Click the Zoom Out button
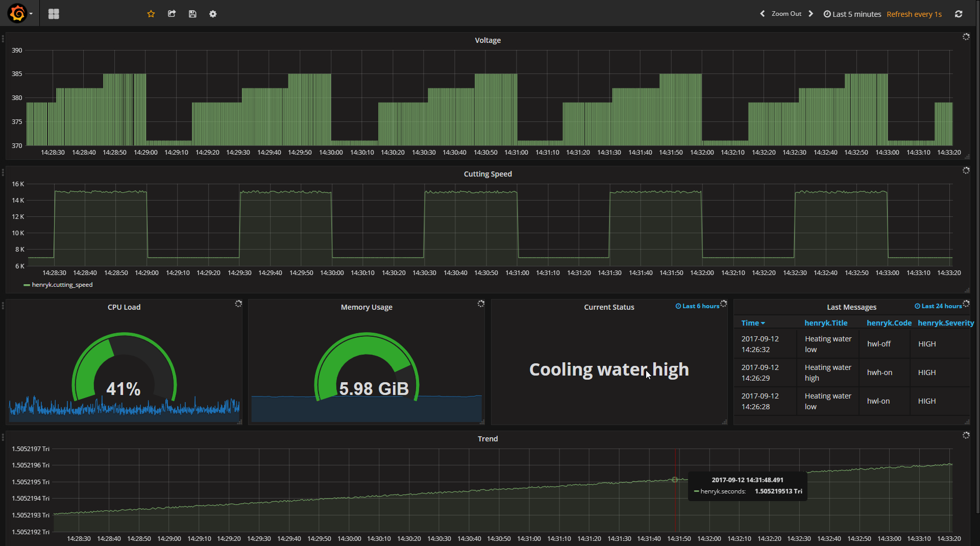 (x=786, y=14)
